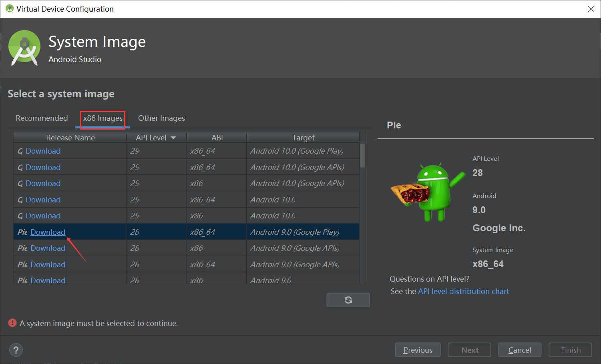Go back with the Previous button
Screen dimensions: 601x364
[418, 350]
